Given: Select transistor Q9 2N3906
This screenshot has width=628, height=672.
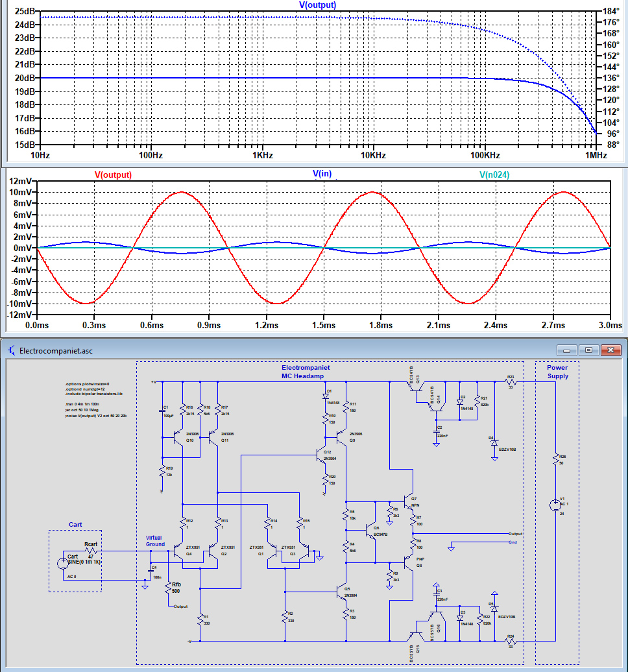Looking at the screenshot, I should 341,438.
